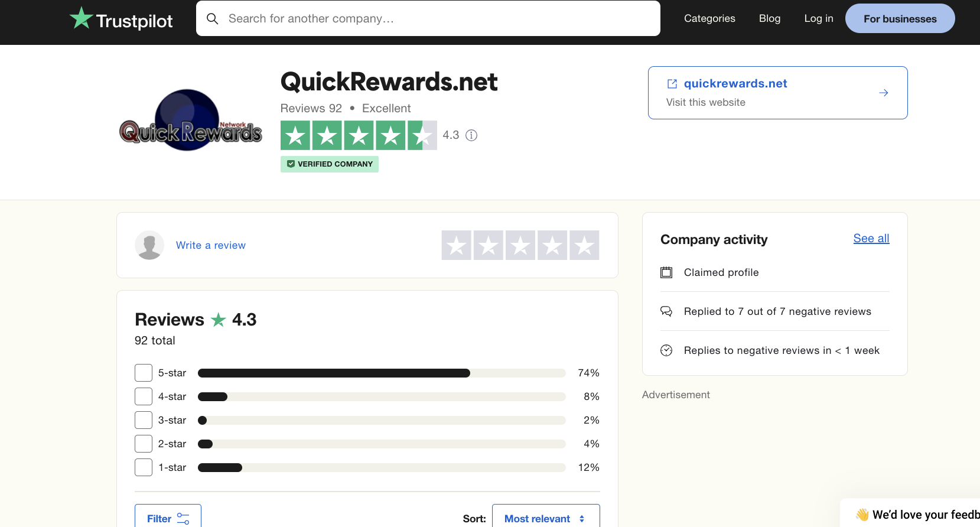Click the calendar icon beside Claimed profile

pyautogui.click(x=666, y=272)
